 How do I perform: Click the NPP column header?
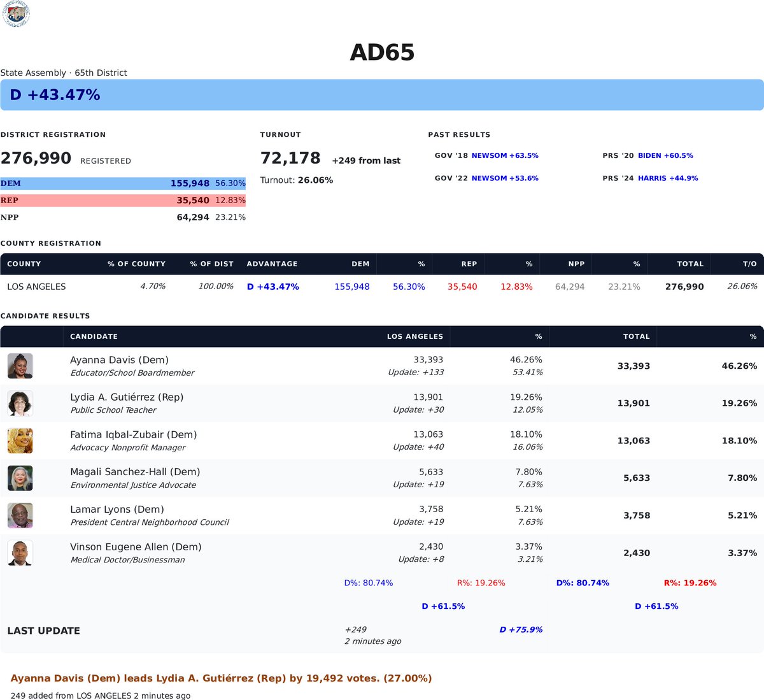click(x=576, y=264)
